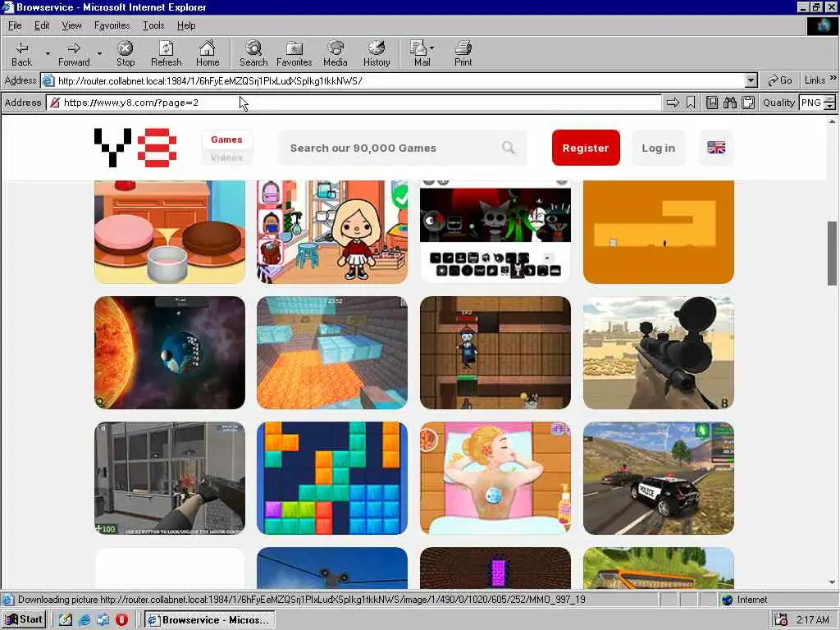Open the orange platformer game thumbnail
The width and height of the screenshot is (840, 630).
[x=659, y=232]
